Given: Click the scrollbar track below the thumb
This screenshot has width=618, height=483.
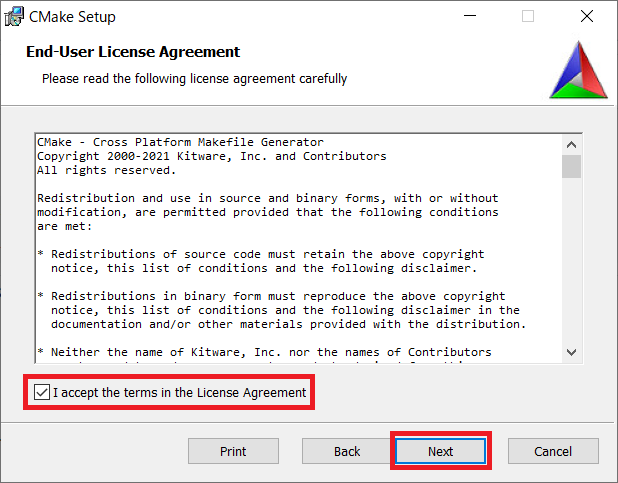Looking at the screenshot, I should click(571, 260).
